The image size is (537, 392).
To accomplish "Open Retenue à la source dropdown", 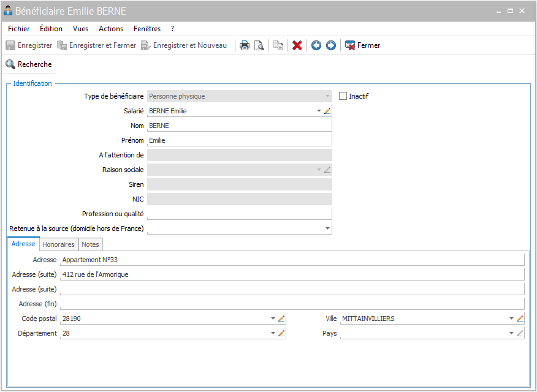I will click(x=327, y=228).
